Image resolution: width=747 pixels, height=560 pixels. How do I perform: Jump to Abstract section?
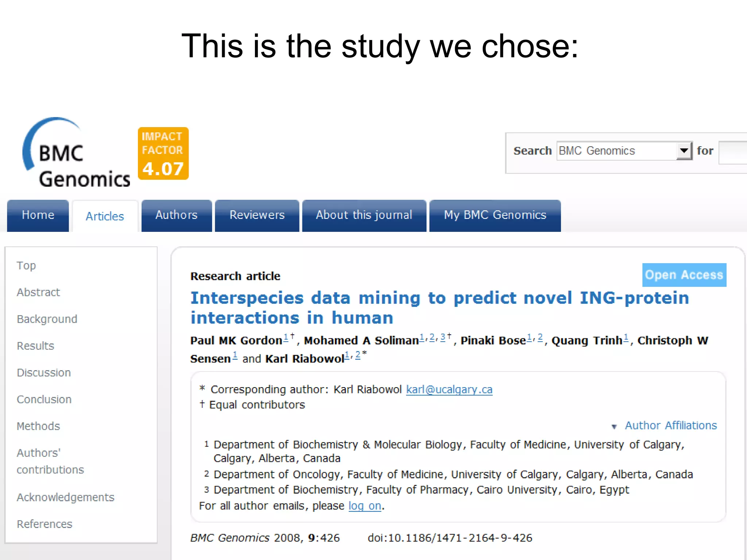pos(38,292)
